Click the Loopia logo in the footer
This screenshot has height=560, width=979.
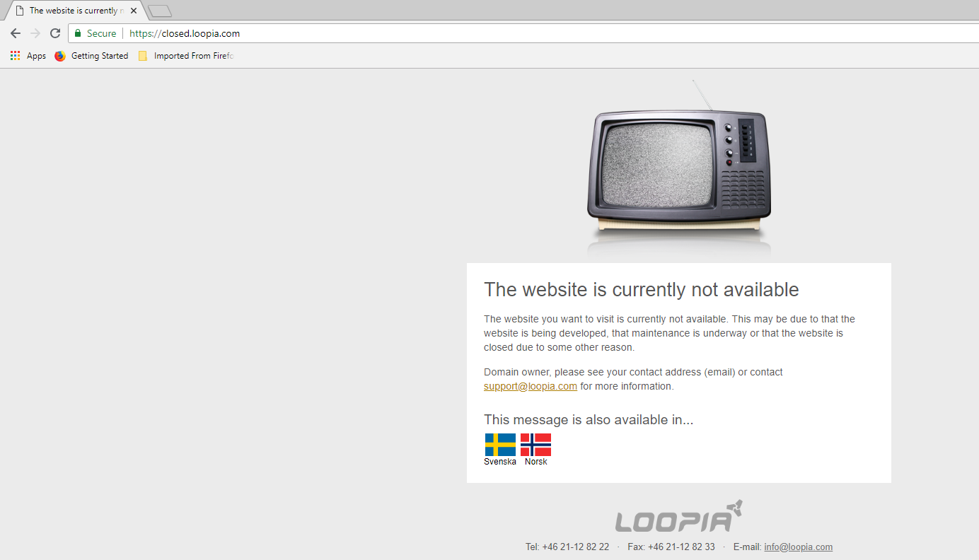(x=679, y=516)
